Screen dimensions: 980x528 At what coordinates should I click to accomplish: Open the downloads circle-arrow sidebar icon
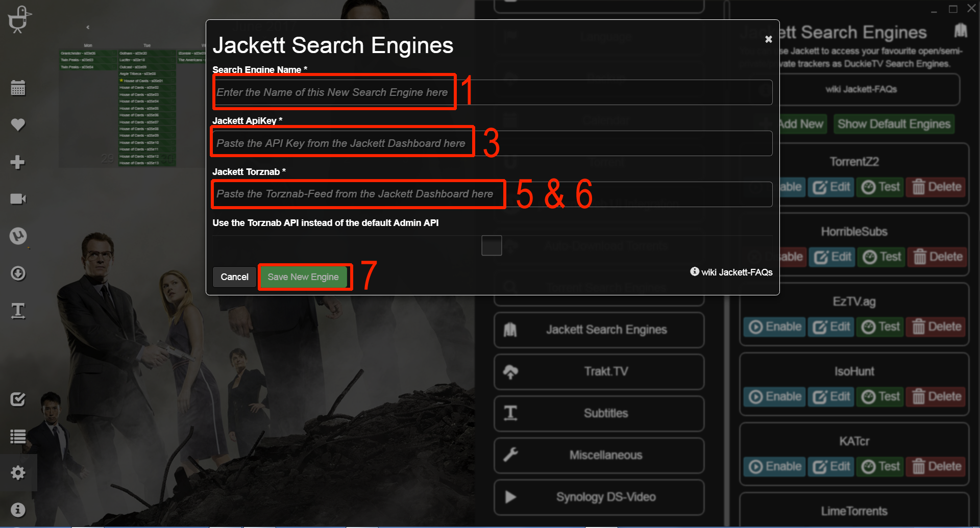(18, 273)
